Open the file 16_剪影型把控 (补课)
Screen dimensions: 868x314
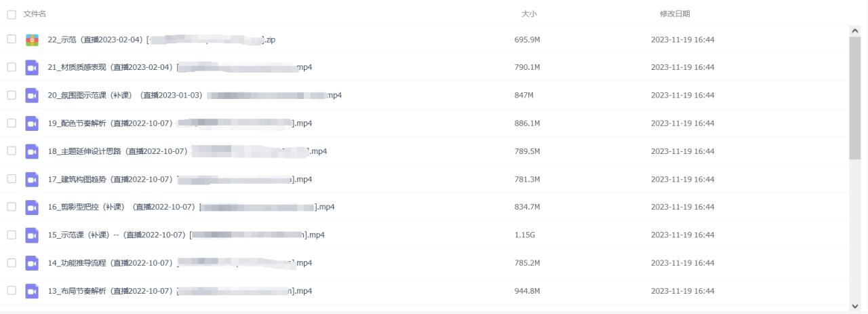(x=191, y=207)
